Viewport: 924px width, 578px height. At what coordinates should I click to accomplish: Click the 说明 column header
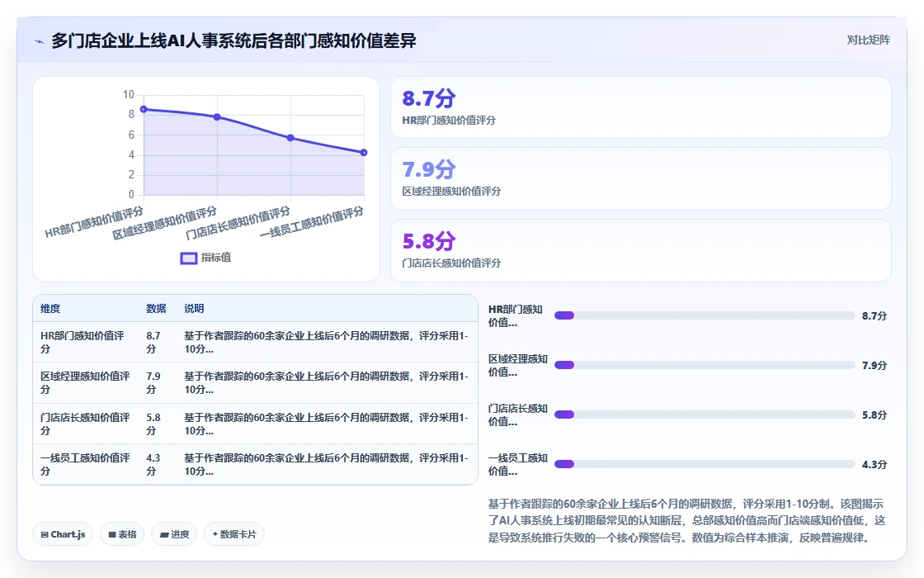click(194, 309)
